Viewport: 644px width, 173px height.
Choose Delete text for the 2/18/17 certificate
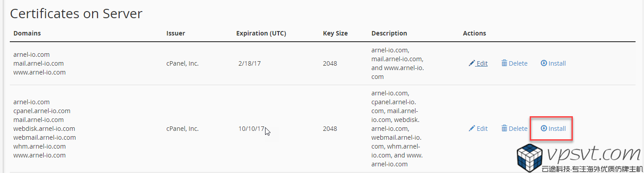(x=518, y=63)
